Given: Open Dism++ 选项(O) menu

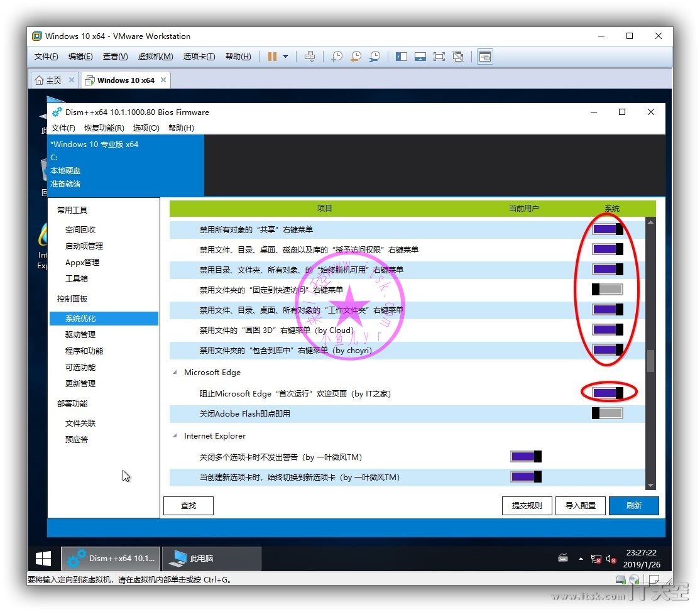Looking at the screenshot, I should pyautogui.click(x=146, y=128).
